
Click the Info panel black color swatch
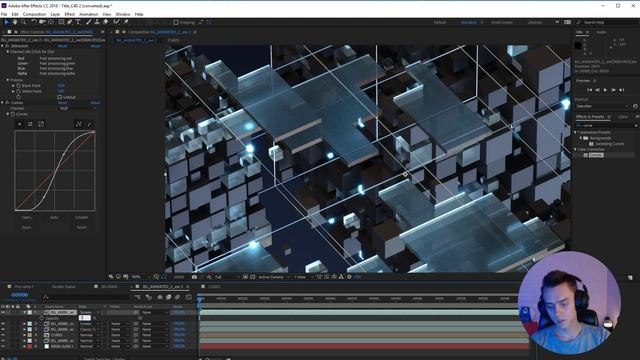(x=578, y=46)
